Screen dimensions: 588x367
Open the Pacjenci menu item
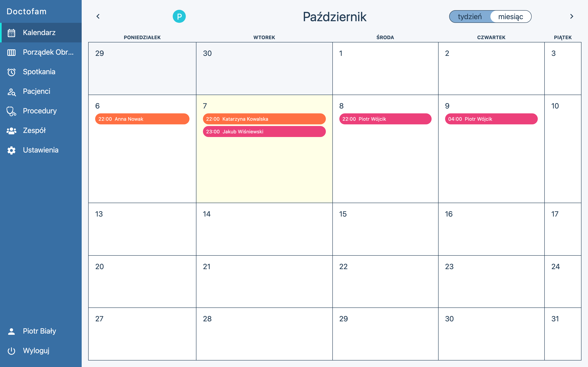[37, 91]
